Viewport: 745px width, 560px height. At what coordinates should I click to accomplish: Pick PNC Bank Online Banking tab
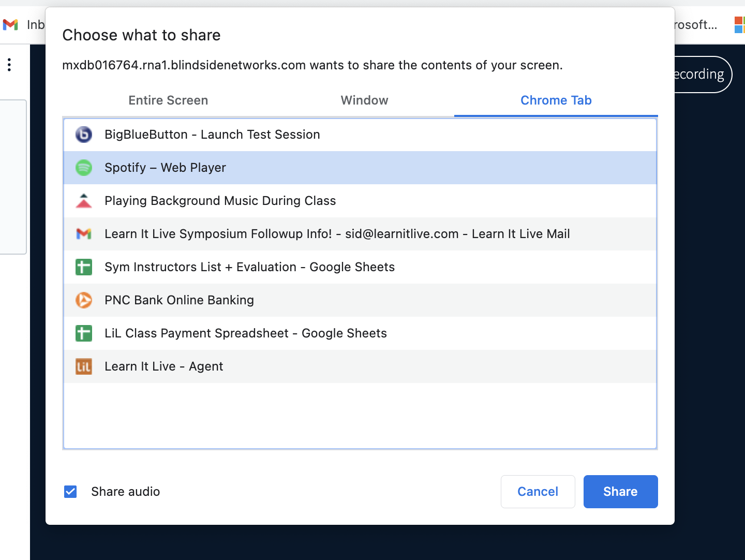tap(179, 300)
